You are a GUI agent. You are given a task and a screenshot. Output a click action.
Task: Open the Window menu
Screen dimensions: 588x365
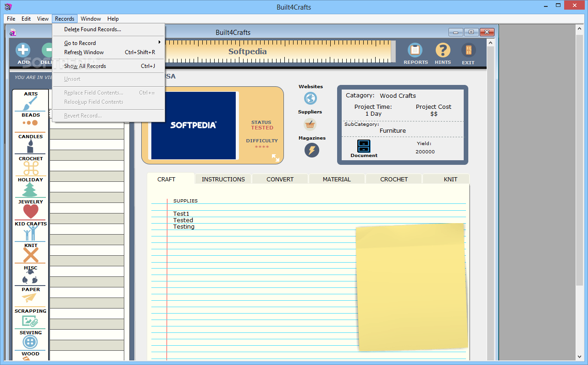[91, 19]
